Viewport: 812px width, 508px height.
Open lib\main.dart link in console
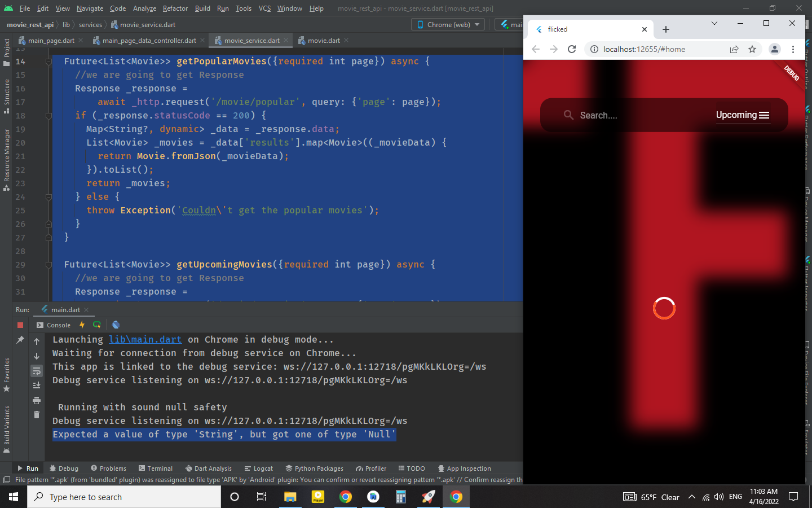(x=145, y=339)
